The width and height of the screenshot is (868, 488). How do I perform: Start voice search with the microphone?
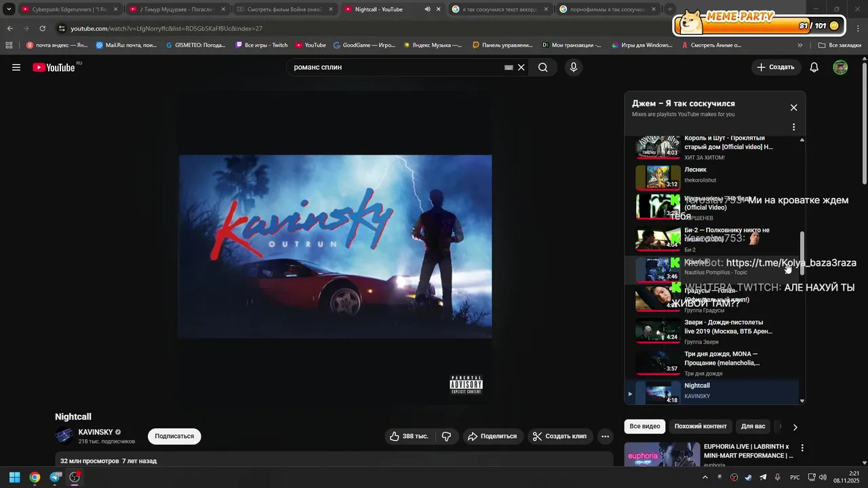[x=574, y=67]
